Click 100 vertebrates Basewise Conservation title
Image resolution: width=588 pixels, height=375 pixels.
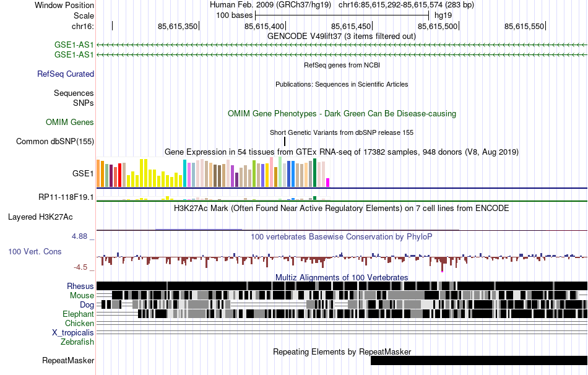pyautogui.click(x=342, y=236)
